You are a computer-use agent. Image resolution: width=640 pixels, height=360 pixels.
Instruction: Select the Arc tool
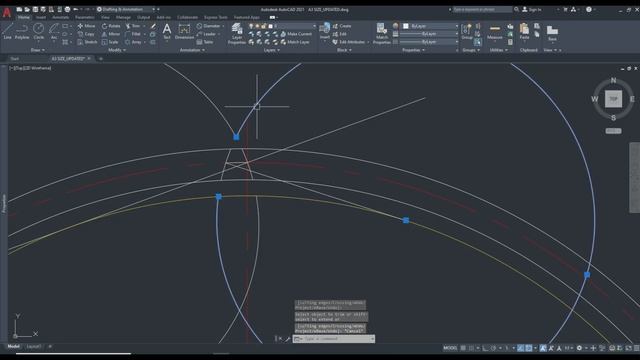coord(53,31)
